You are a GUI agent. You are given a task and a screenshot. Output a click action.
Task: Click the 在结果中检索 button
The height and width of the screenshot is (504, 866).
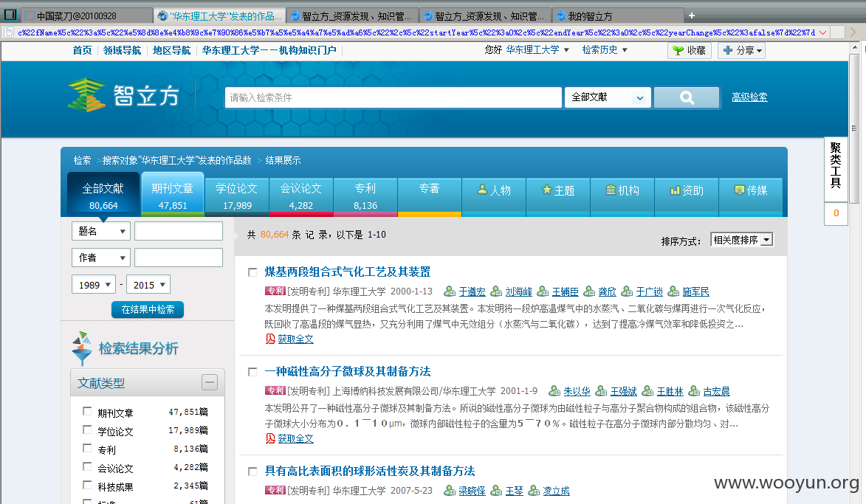point(148,310)
